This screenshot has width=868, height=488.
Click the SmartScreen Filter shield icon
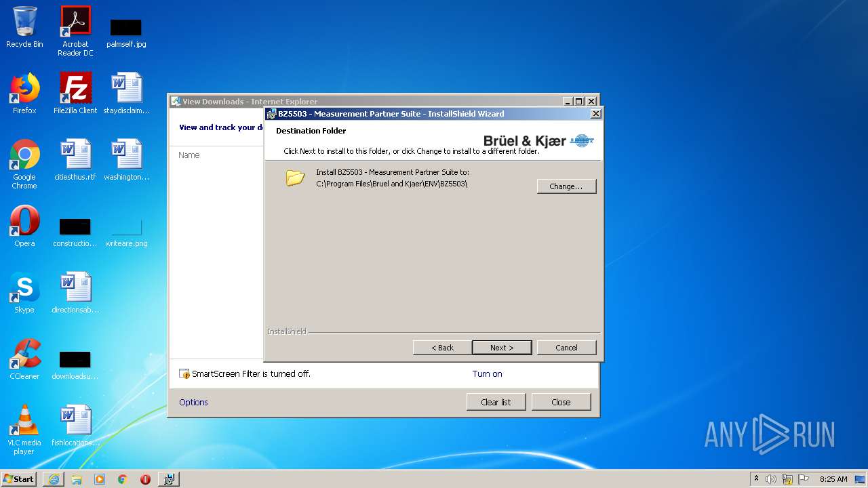click(184, 374)
